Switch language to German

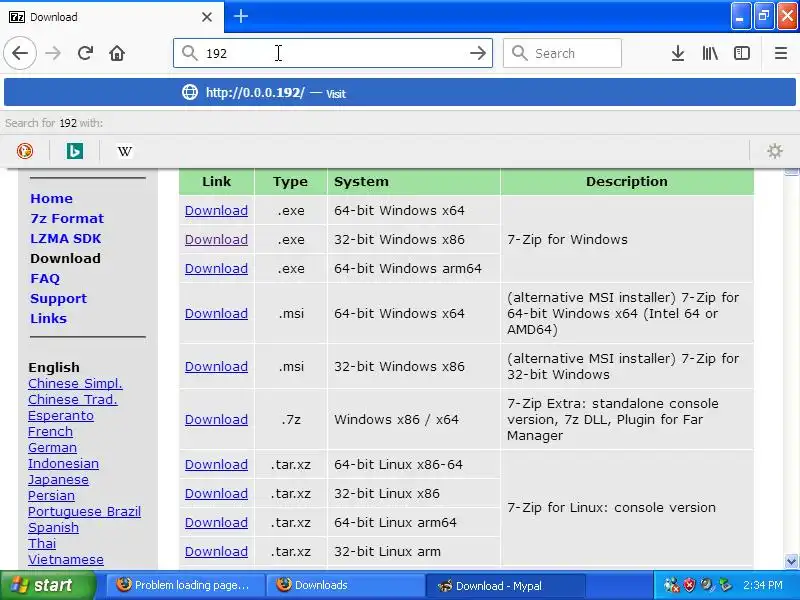(x=52, y=447)
